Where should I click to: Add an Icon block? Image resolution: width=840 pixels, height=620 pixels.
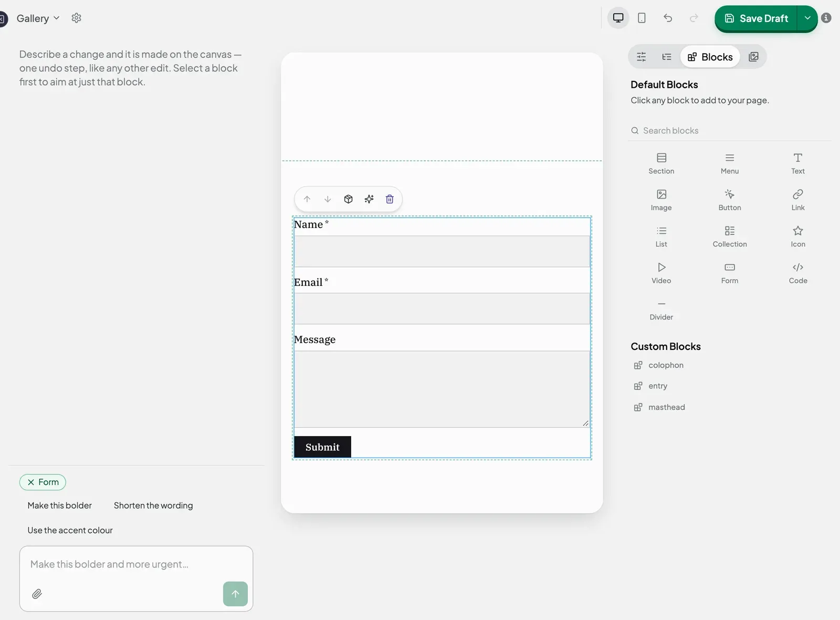(x=798, y=236)
